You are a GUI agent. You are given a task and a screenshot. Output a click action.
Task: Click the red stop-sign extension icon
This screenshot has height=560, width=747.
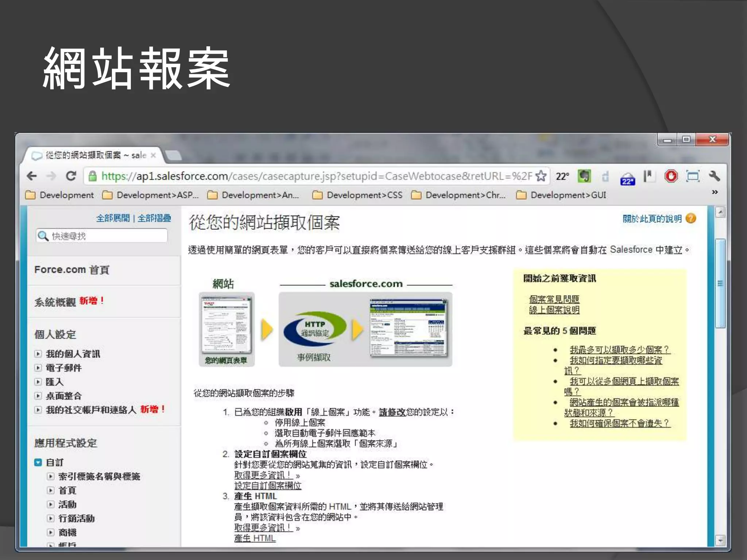click(671, 176)
